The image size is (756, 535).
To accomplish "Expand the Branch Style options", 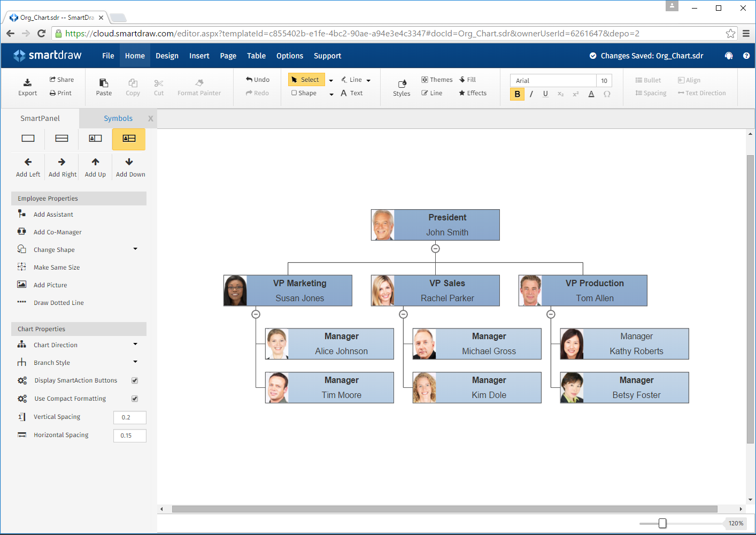I will pos(135,362).
